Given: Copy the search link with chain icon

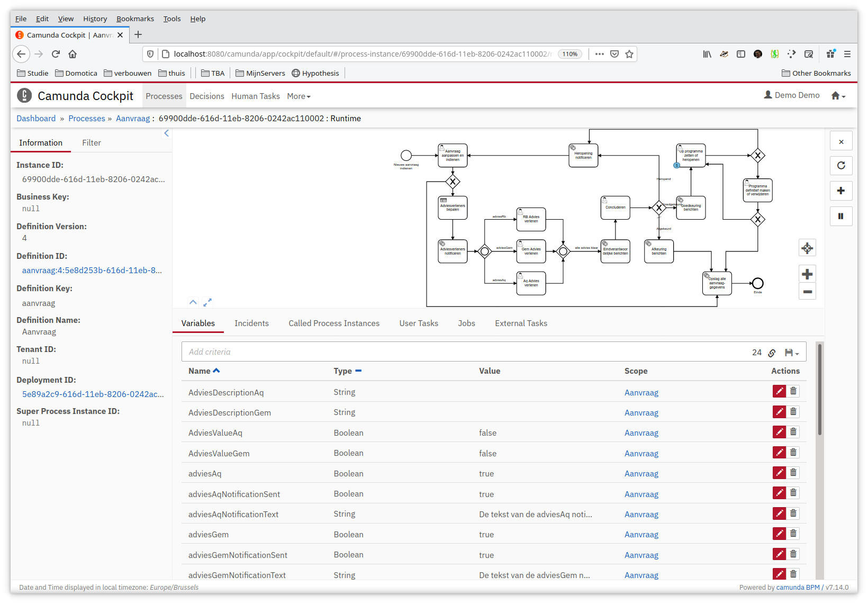Looking at the screenshot, I should pos(772,353).
